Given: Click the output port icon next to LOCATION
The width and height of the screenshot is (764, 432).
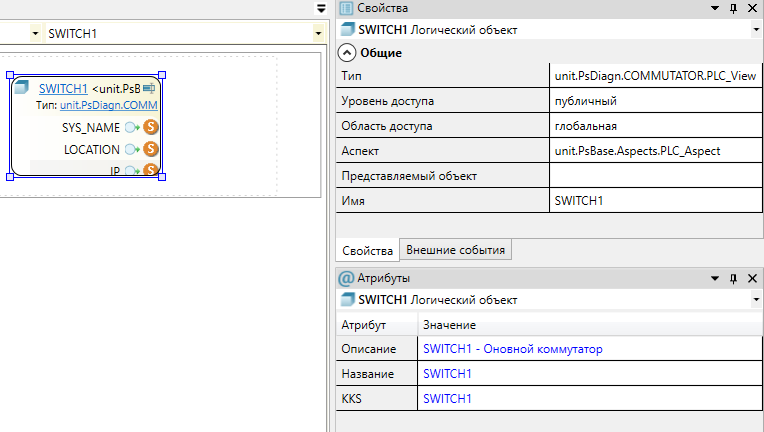Looking at the screenshot, I should (x=132, y=149).
